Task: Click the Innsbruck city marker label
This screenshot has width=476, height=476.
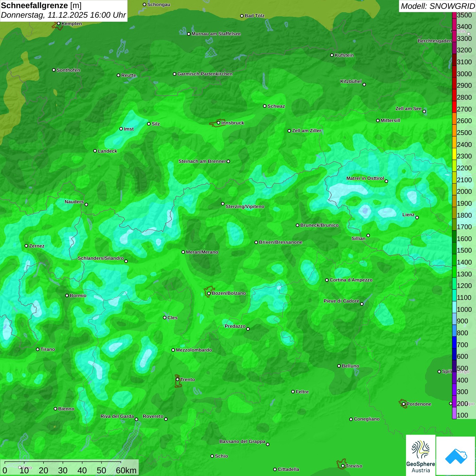Action: coord(233,123)
